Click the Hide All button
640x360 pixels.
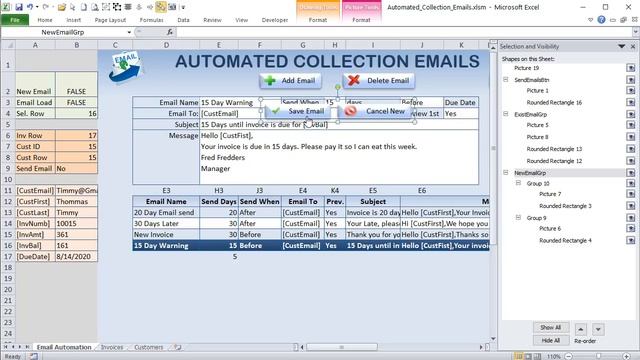click(x=551, y=340)
